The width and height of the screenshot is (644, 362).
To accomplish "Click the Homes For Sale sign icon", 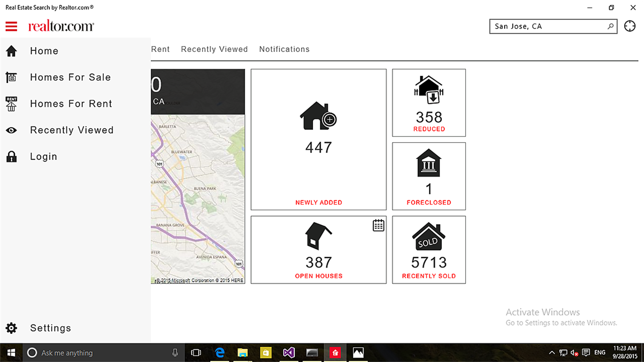I will [11, 77].
